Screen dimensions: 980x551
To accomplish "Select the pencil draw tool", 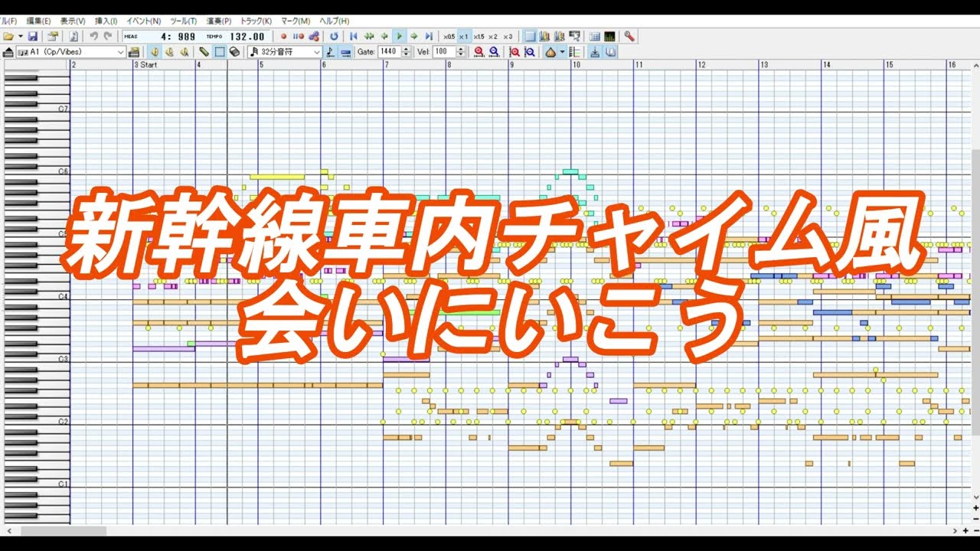I will click(204, 51).
